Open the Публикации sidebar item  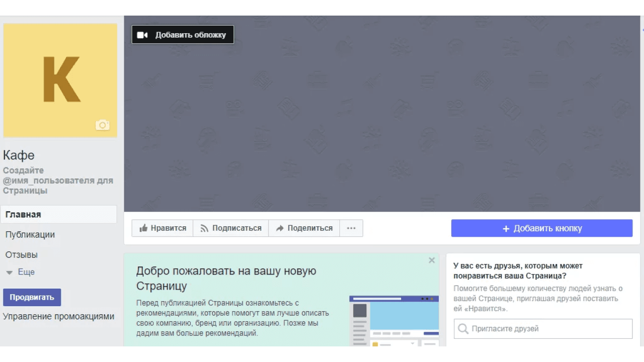(x=30, y=235)
